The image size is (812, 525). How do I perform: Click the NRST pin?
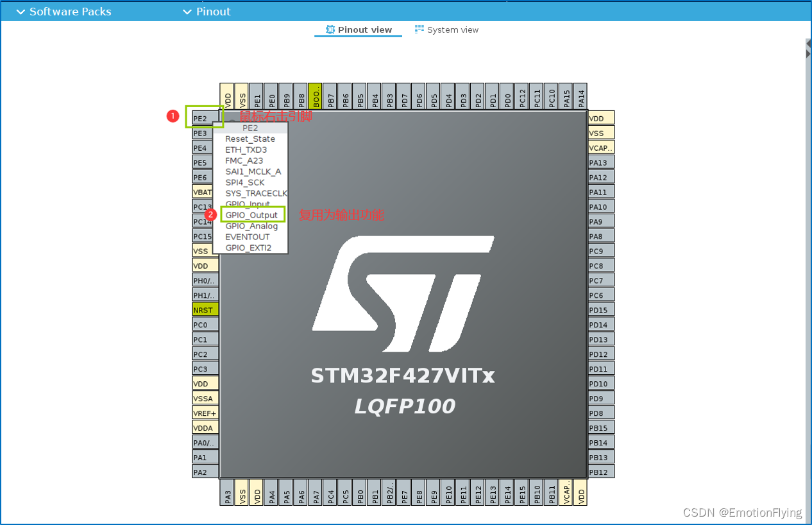[204, 309]
